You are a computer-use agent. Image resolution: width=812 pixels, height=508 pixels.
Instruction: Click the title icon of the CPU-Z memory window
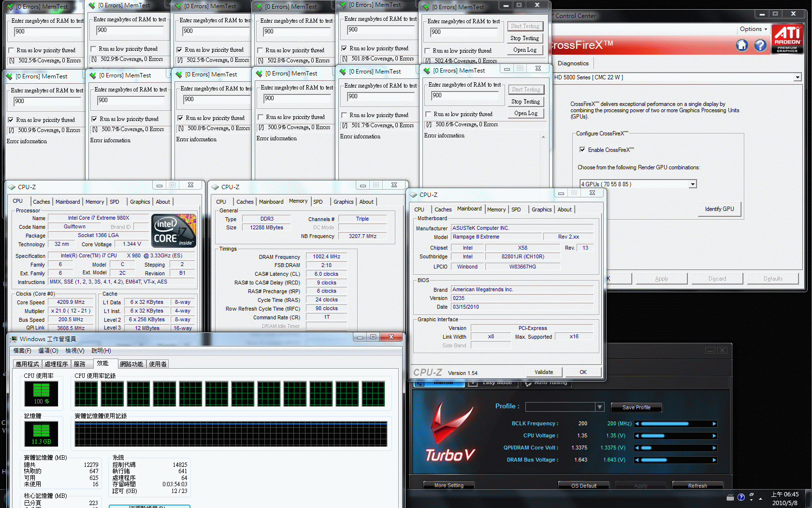215,187
